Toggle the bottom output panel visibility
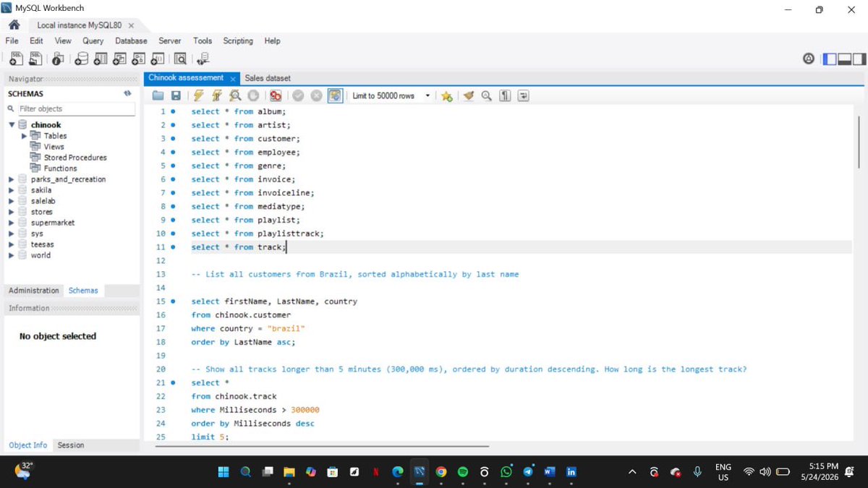Screen dimensions: 868x488 (844, 59)
